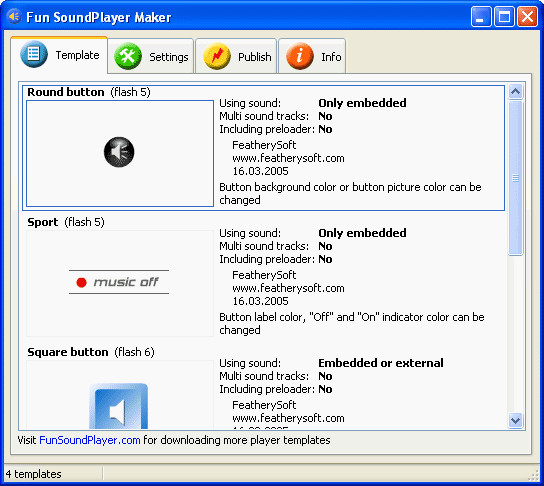Open the Publish tab
544x486 pixels.
click(236, 56)
